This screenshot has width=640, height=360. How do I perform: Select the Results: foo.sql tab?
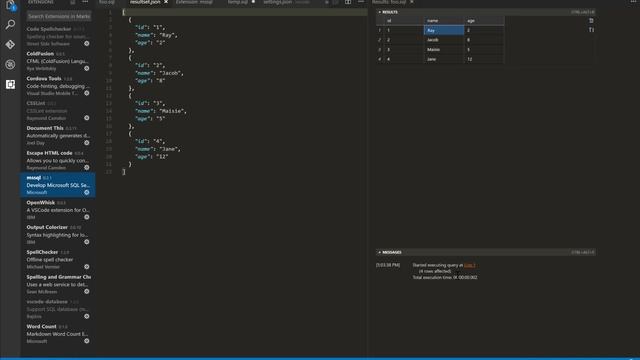(x=389, y=2)
